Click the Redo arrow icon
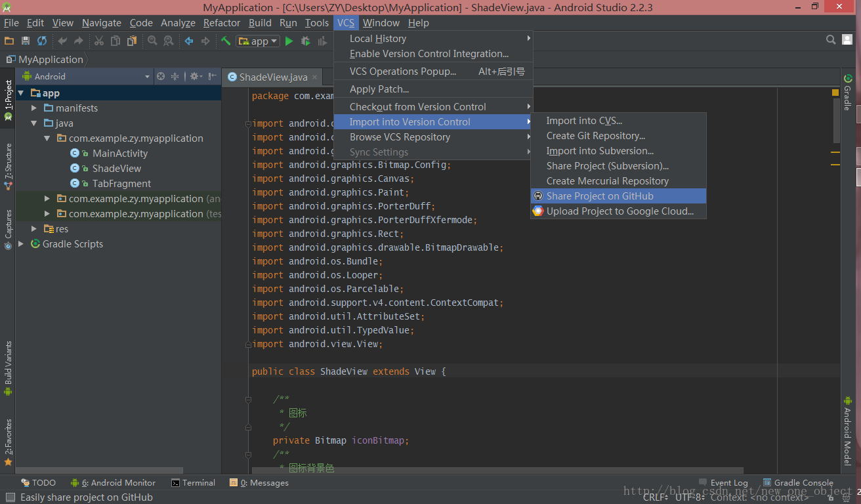 (x=78, y=41)
